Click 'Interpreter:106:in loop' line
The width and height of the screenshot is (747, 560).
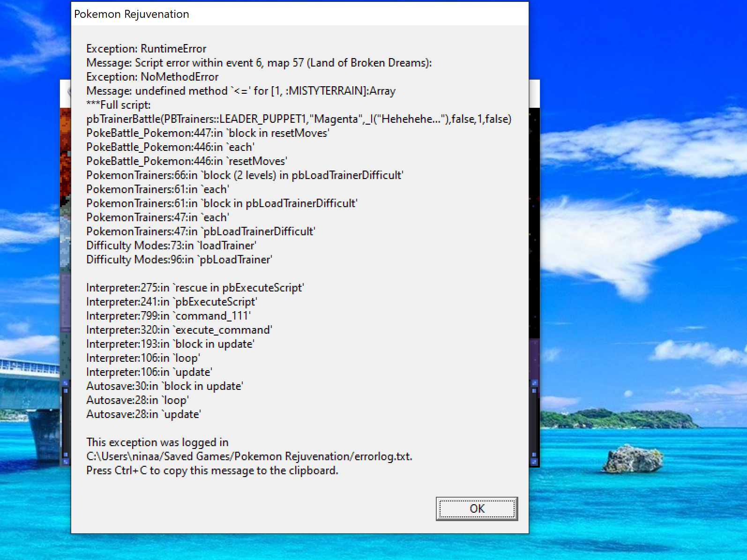[143, 358]
